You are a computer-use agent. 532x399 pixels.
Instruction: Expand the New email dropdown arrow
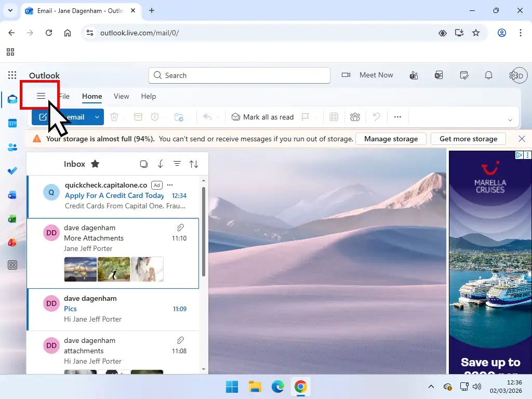point(97,117)
